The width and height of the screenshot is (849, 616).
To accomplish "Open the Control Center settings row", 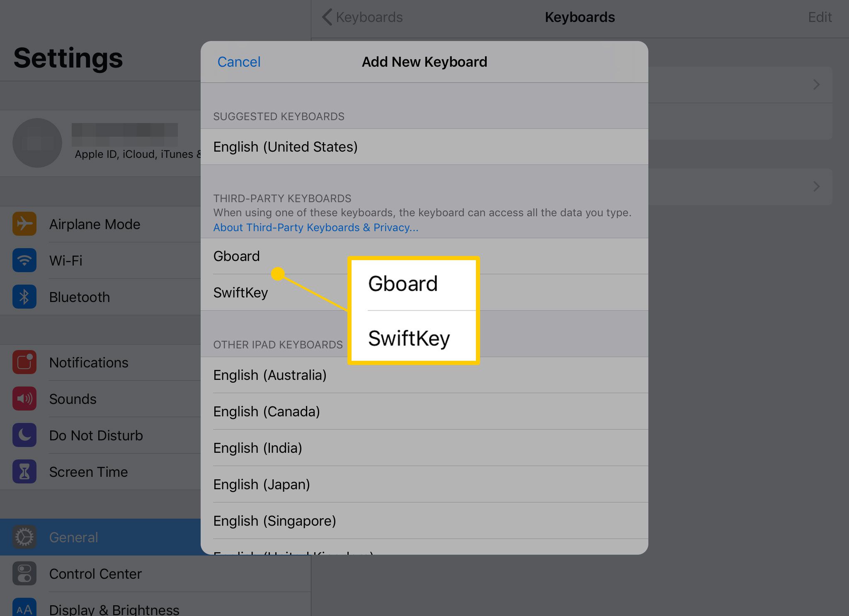I will coord(155,573).
